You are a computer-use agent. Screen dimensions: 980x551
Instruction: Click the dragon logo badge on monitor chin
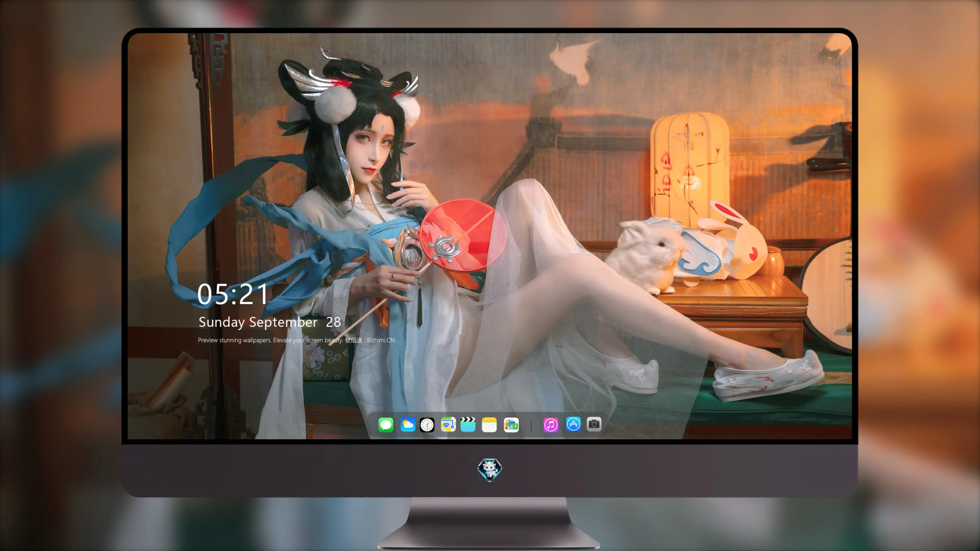[490, 470]
